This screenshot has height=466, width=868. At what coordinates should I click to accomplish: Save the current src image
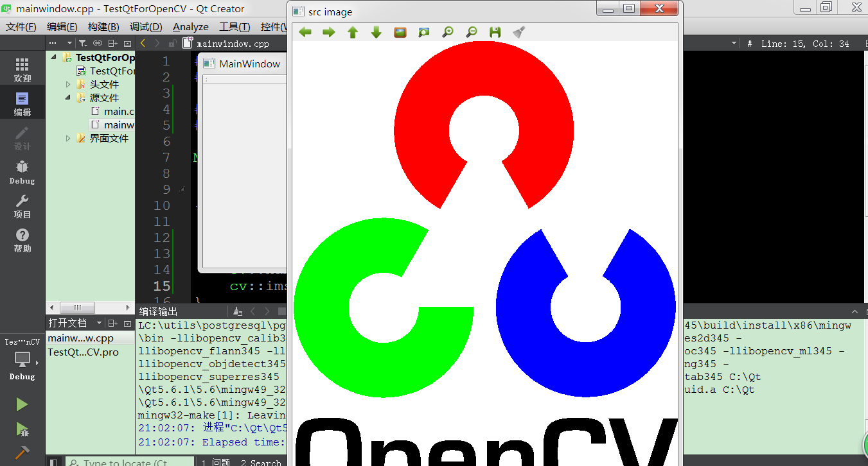point(495,32)
